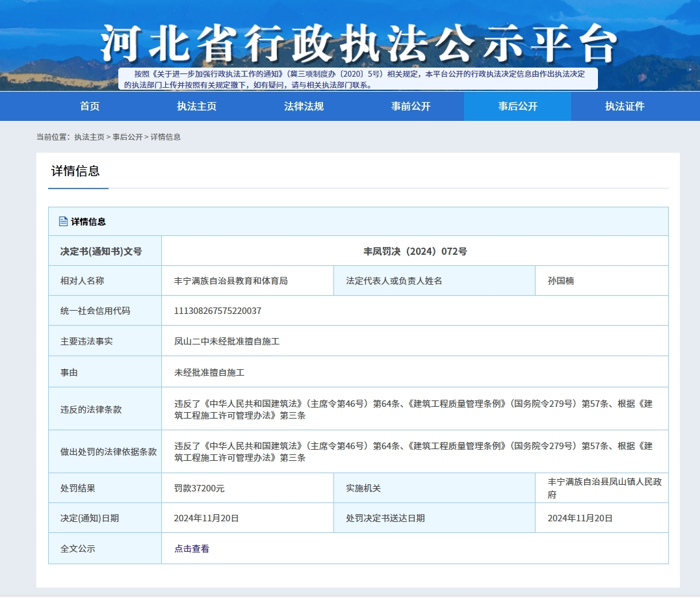Click the penalty result 罚款37200元
This screenshot has height=598, width=700.
(199, 488)
